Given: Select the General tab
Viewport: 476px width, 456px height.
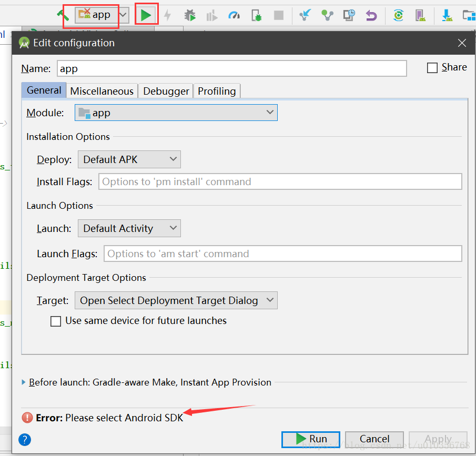Looking at the screenshot, I should point(44,90).
